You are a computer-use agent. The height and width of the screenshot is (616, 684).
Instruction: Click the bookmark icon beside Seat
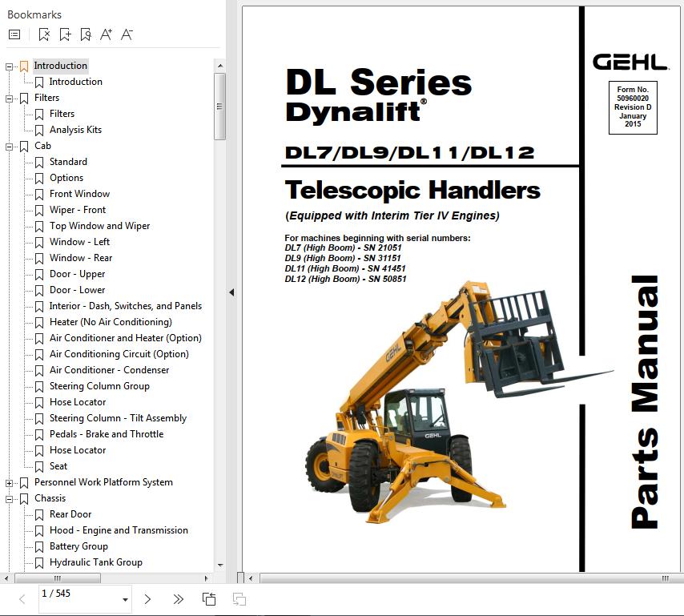click(39, 466)
